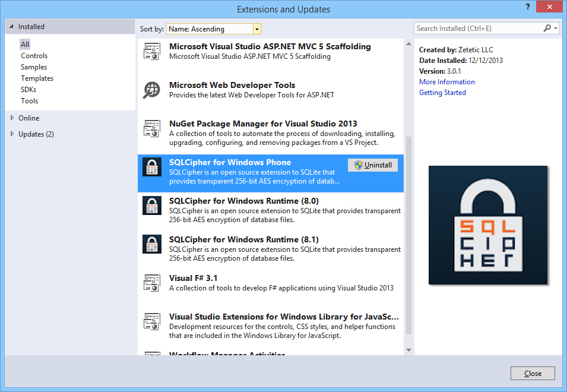Close the Extensions and Updates dialog with the Close button

[533, 374]
